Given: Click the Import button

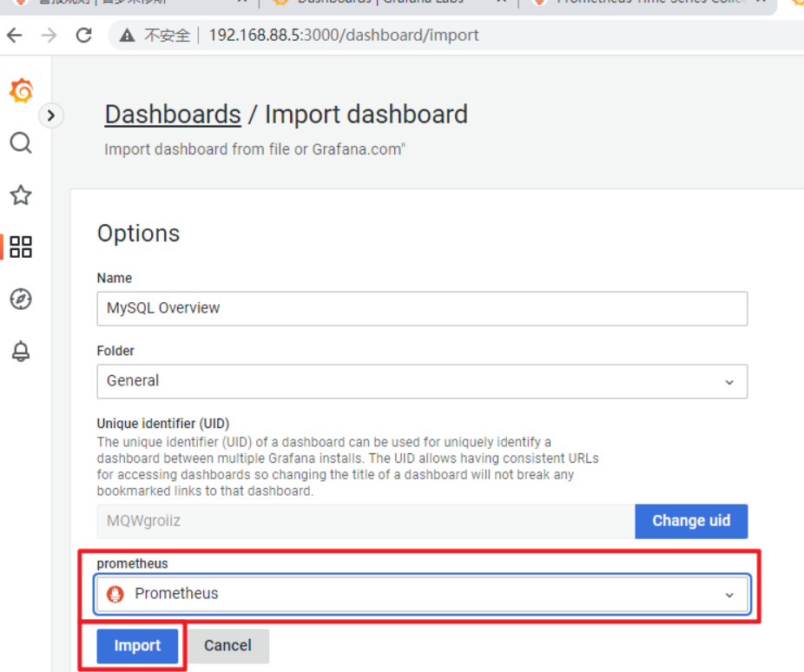Looking at the screenshot, I should [x=137, y=646].
